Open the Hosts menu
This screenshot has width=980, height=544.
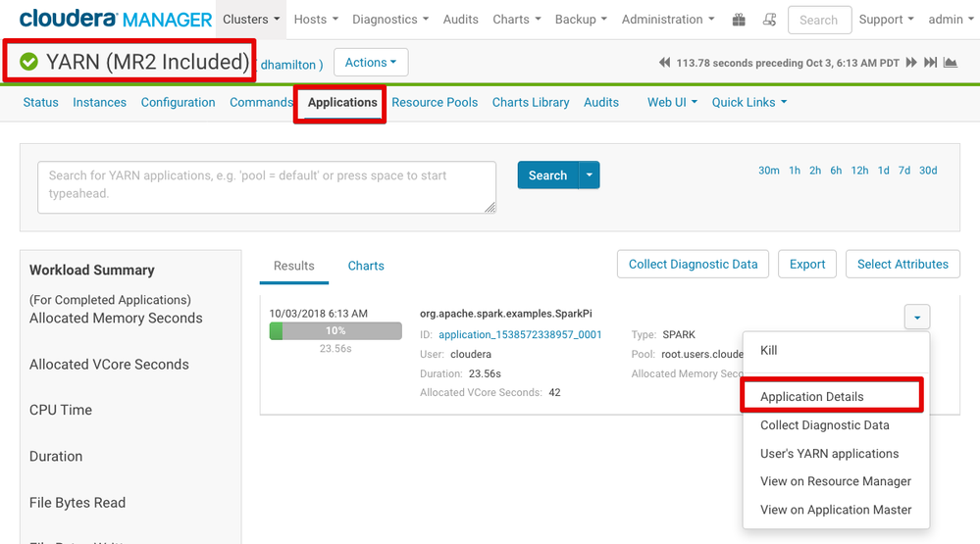[x=316, y=20]
